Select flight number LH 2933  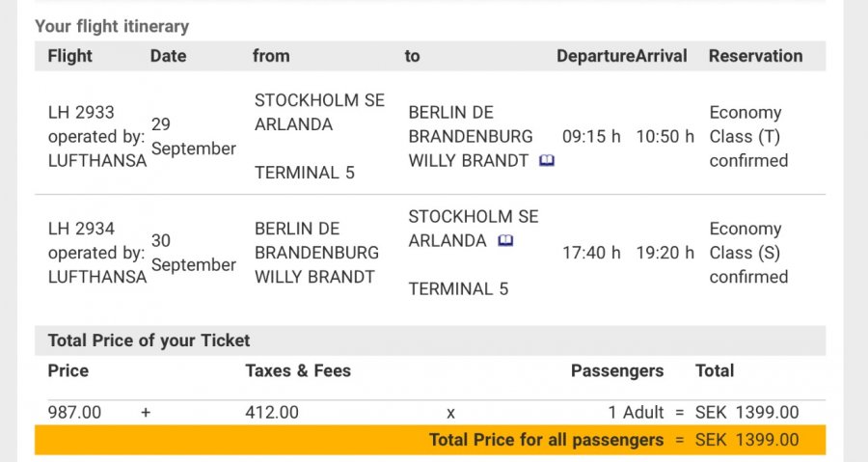pos(81,113)
